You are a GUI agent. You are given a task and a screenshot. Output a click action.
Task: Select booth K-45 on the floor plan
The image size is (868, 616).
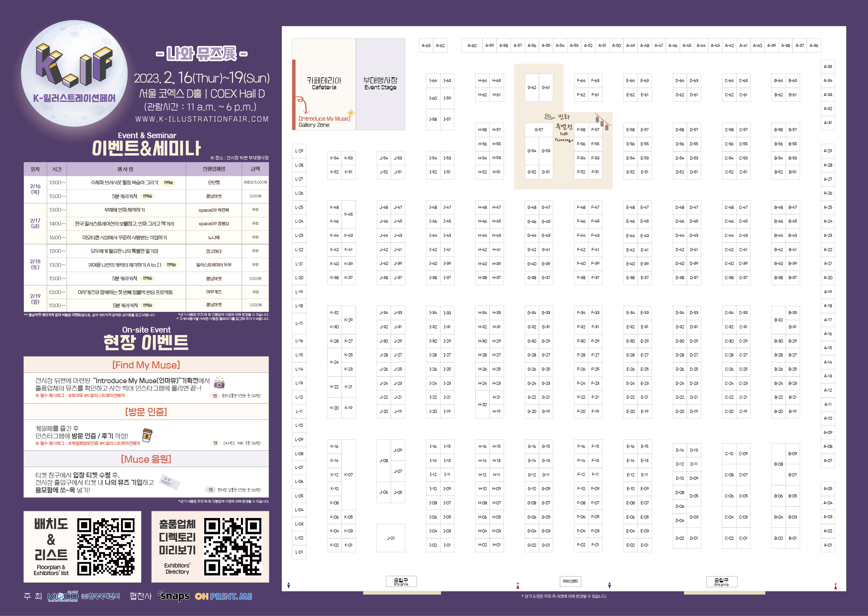(x=348, y=214)
